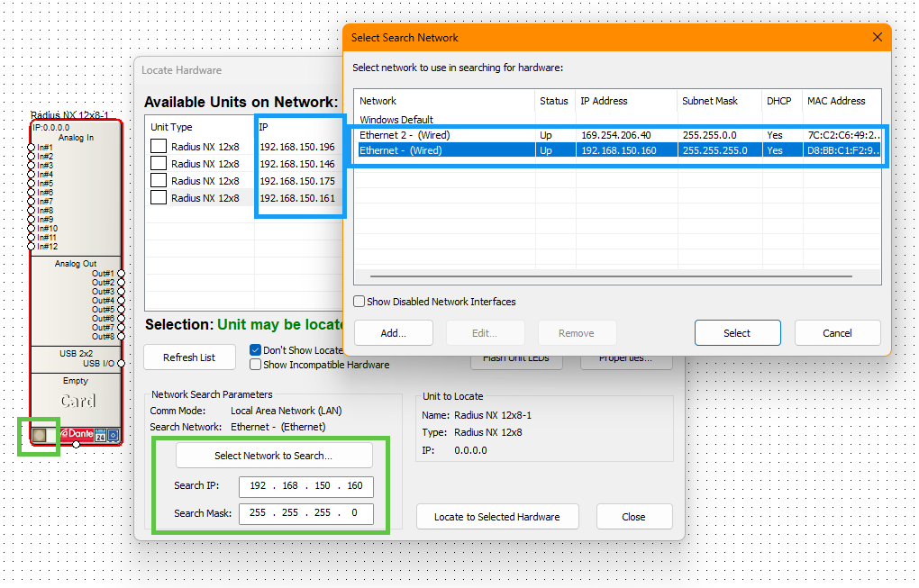
Task: Click Locate to Selected Hardware button
Action: 496,517
